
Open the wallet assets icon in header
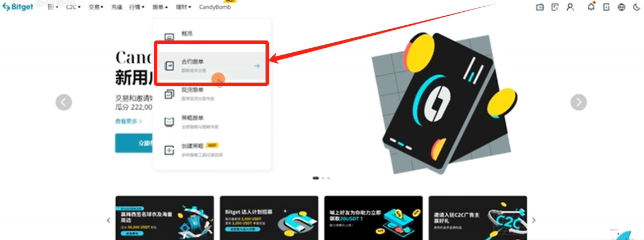[x=540, y=7]
